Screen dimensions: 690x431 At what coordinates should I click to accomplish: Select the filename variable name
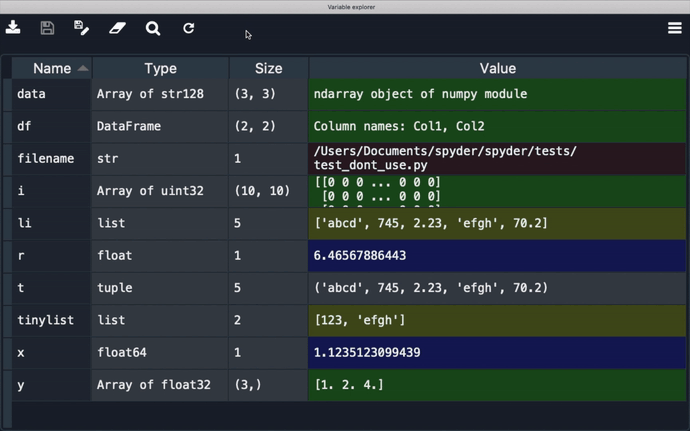pyautogui.click(x=46, y=159)
